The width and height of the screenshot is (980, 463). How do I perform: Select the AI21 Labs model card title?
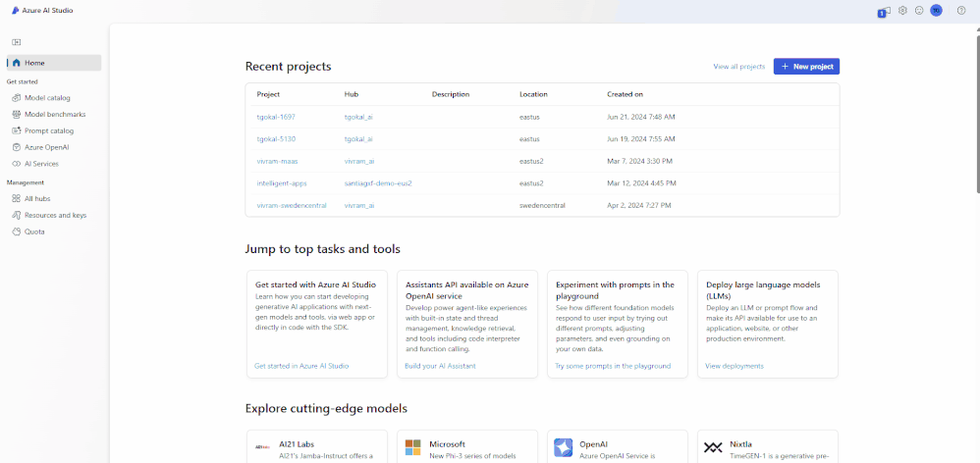pos(297,444)
